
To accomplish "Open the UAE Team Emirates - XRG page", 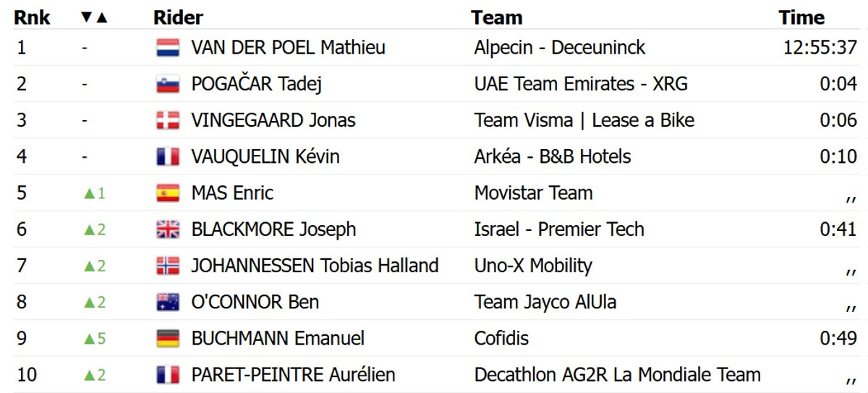I will point(581,84).
